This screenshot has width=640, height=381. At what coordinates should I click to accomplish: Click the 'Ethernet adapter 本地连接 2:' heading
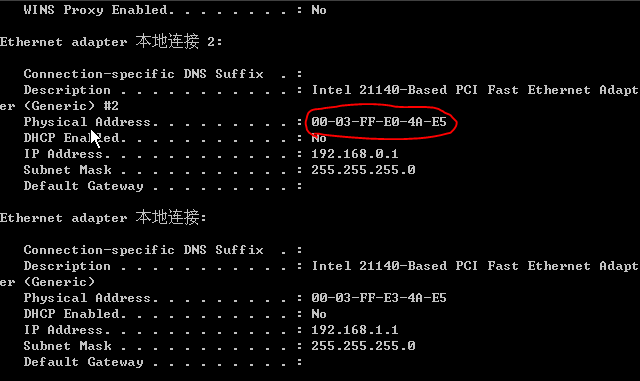[111, 41]
